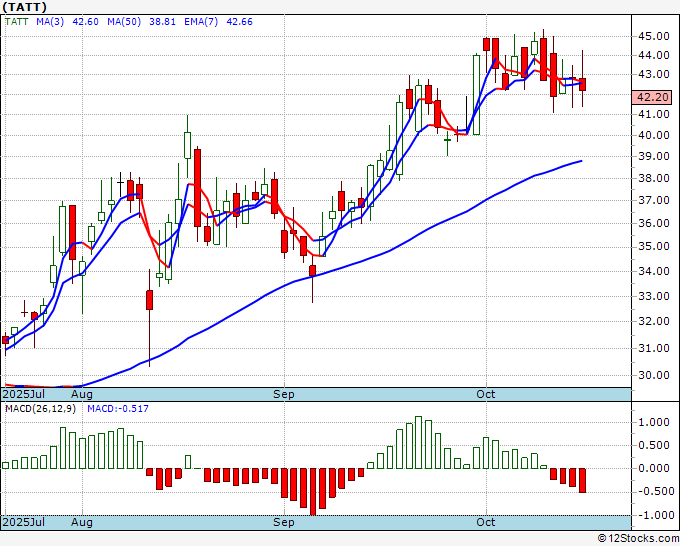Click the 0.000 MACD axis label

point(656,468)
